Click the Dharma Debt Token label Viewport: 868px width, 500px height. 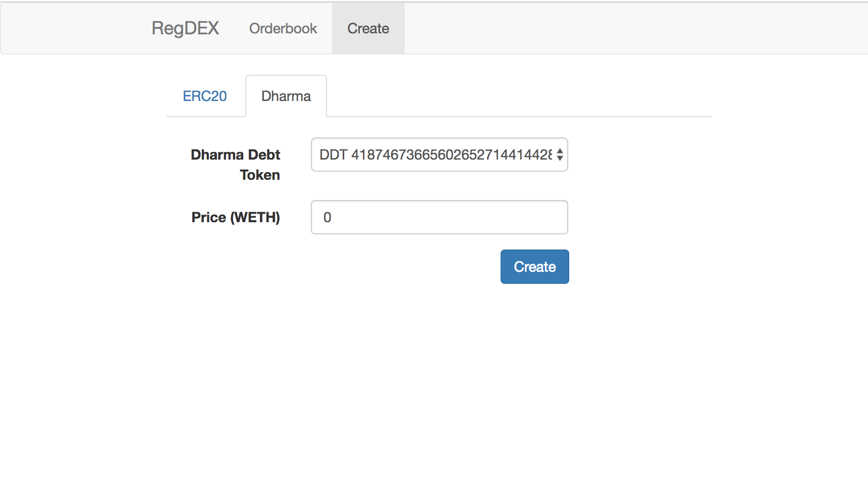(235, 165)
